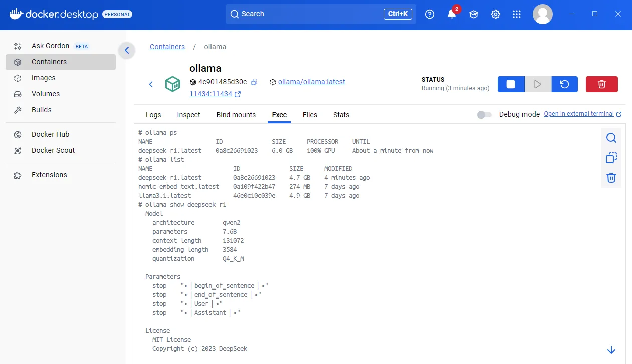Open the Volumes section
Screen dimensions: 632x364
coord(46,94)
